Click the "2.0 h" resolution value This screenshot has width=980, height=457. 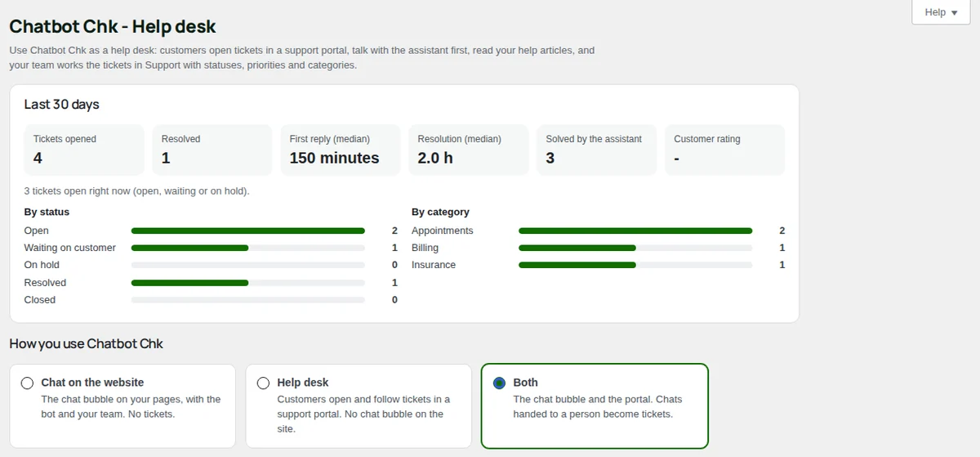(435, 158)
